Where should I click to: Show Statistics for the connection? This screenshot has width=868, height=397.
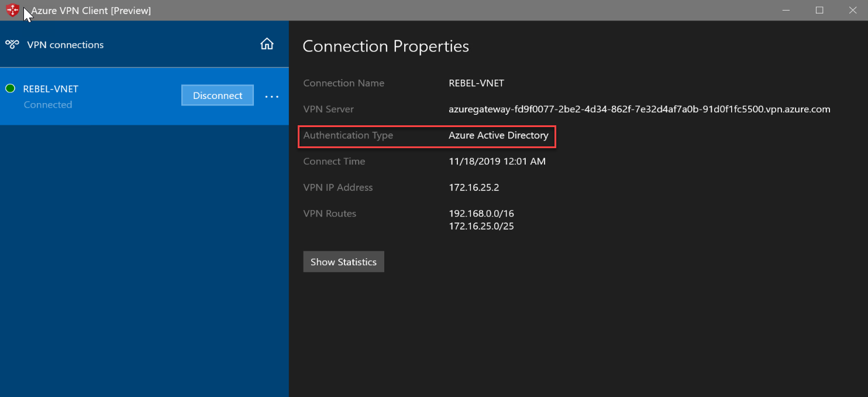(x=343, y=262)
